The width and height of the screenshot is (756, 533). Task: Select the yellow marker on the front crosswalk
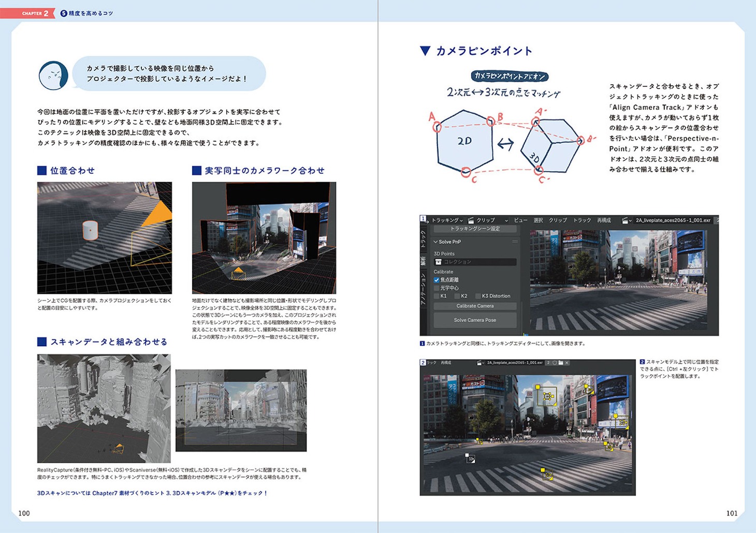tap(547, 475)
